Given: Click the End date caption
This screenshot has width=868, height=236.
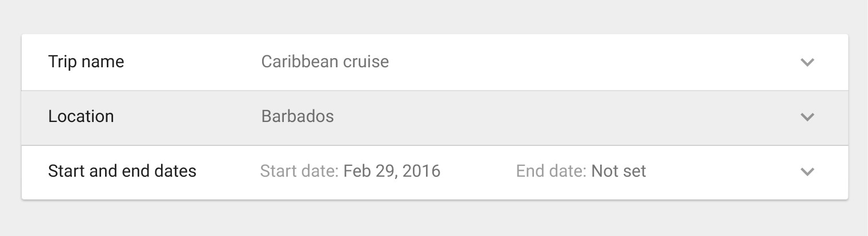Looking at the screenshot, I should [x=552, y=171].
